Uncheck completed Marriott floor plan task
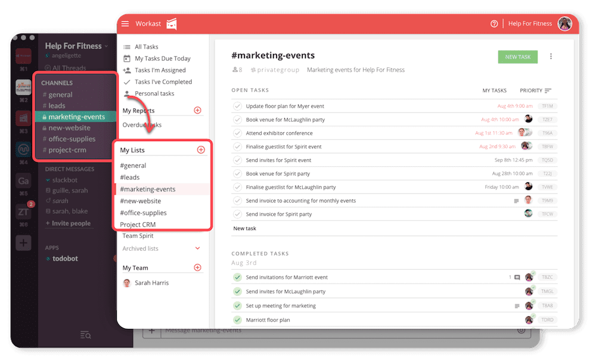Screen dimensions: 596x364 [x=237, y=320]
